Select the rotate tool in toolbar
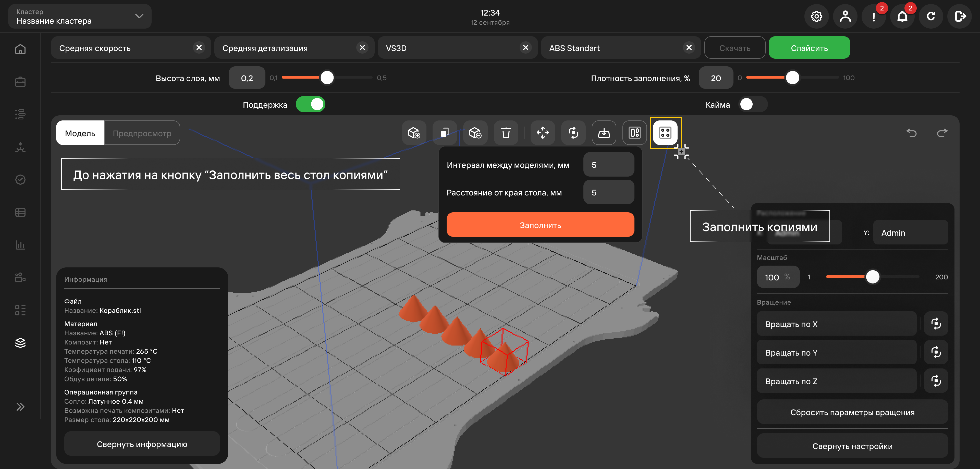The width and height of the screenshot is (980, 469). pyautogui.click(x=573, y=133)
